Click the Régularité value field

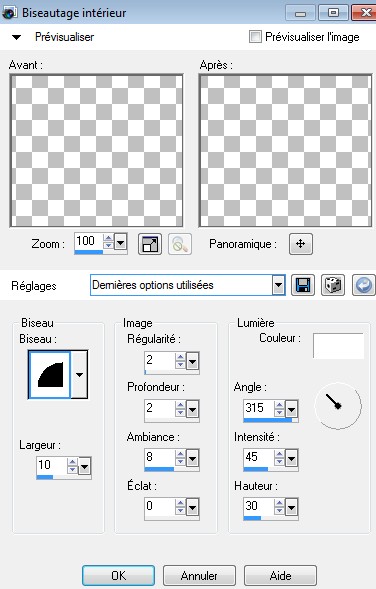coord(160,361)
